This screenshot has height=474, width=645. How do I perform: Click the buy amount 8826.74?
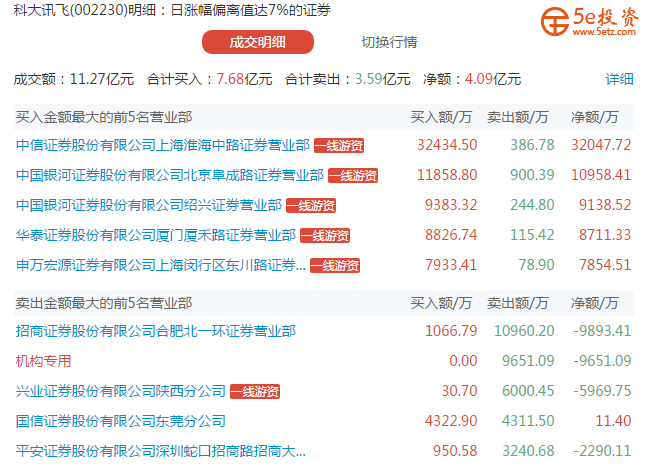(451, 235)
